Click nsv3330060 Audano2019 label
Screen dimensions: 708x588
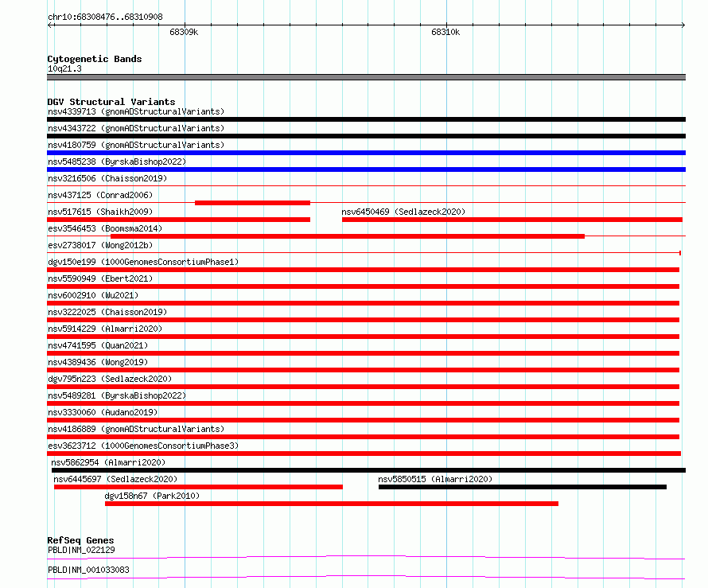[103, 412]
